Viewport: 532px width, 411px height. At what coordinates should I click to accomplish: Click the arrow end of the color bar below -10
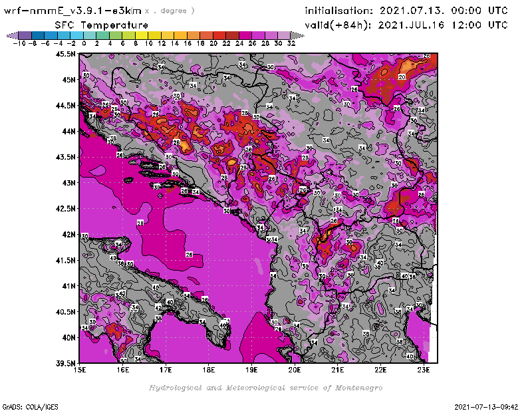[x=12, y=36]
